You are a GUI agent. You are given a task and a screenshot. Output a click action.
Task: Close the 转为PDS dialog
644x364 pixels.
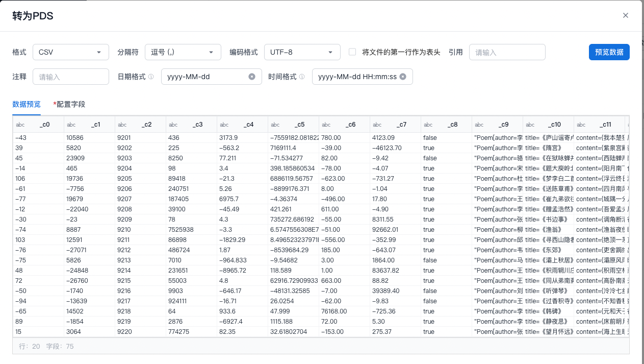tap(625, 15)
